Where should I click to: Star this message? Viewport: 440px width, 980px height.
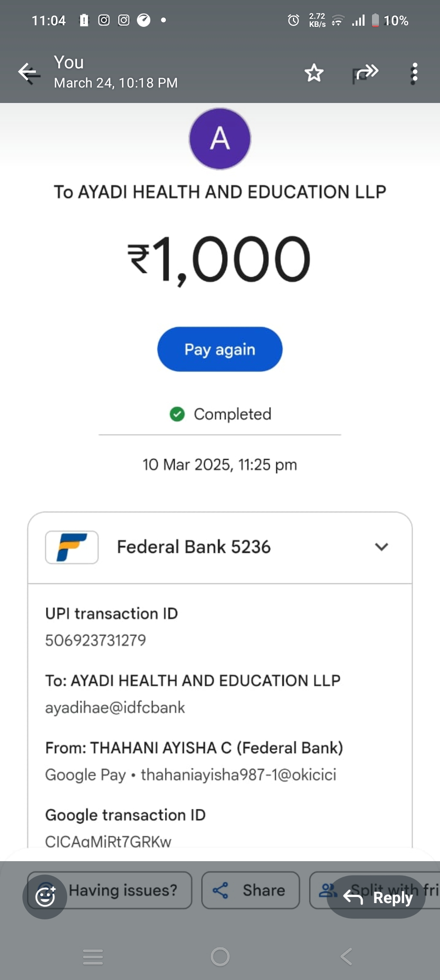(314, 73)
